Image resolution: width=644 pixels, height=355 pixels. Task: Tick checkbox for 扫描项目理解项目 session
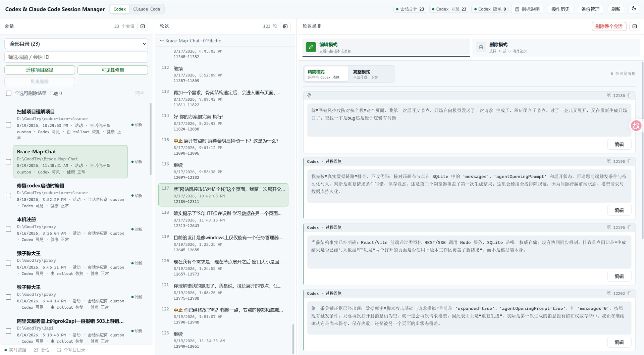click(x=9, y=125)
